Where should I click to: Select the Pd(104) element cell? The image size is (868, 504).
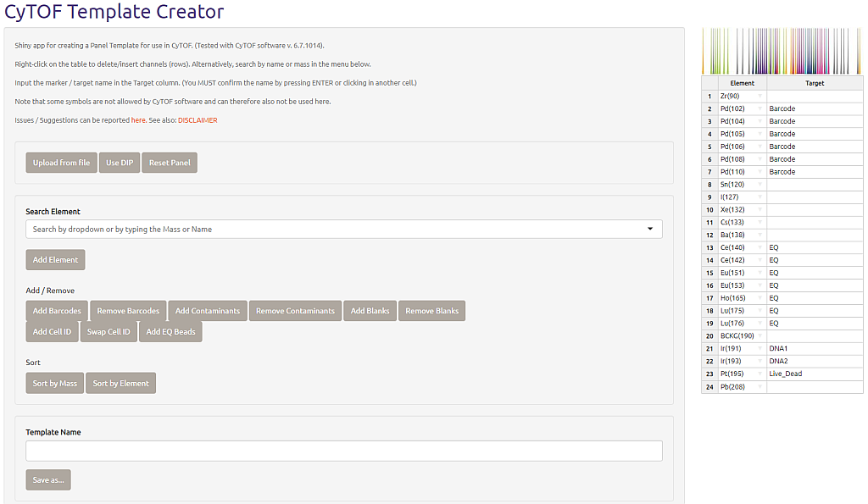[x=743, y=121]
